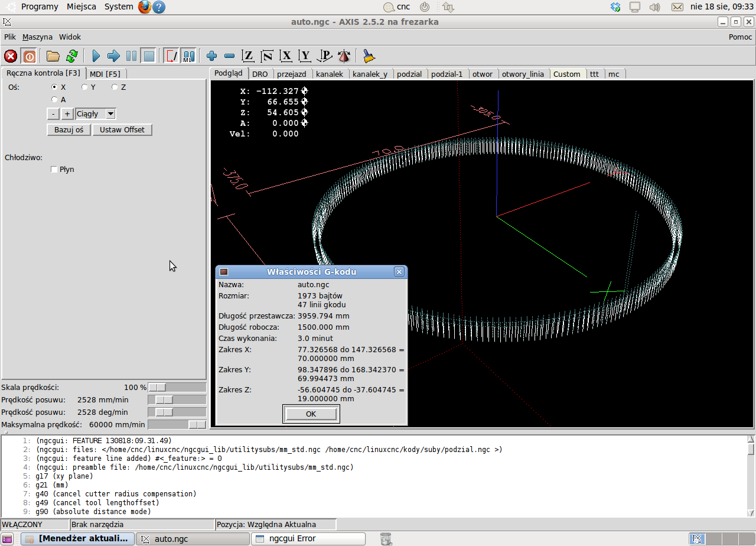This screenshot has width=756, height=546.
Task: Switch to top view Z icon
Action: [x=249, y=56]
